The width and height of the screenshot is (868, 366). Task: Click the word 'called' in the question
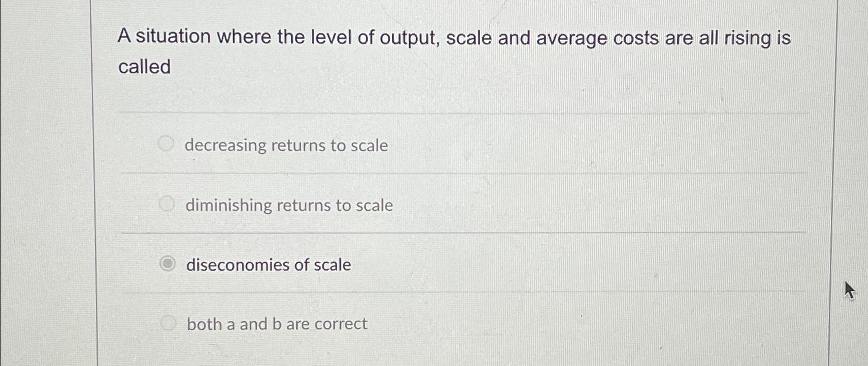click(145, 67)
